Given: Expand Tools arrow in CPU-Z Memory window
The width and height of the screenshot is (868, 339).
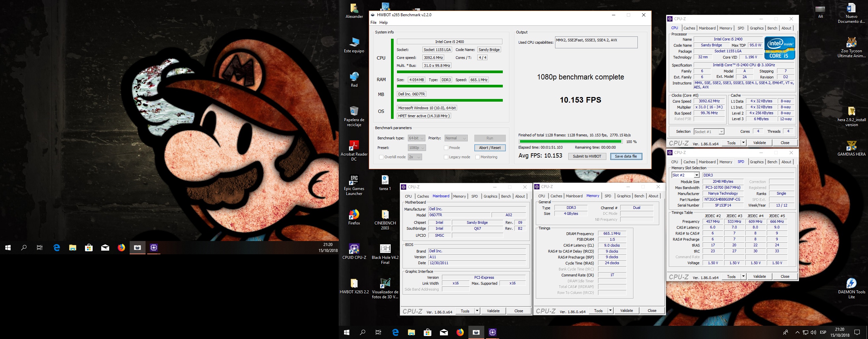Looking at the screenshot, I should 610,311.
